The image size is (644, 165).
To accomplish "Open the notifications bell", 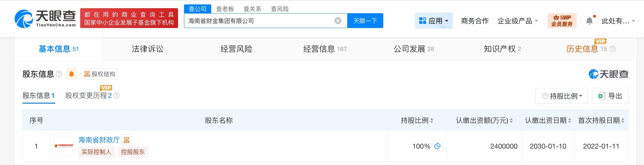I will click(589, 21).
